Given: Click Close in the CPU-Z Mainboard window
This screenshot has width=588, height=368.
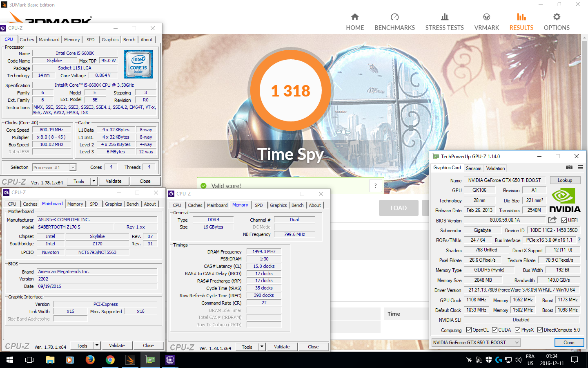Looking at the screenshot, I should (148, 346).
